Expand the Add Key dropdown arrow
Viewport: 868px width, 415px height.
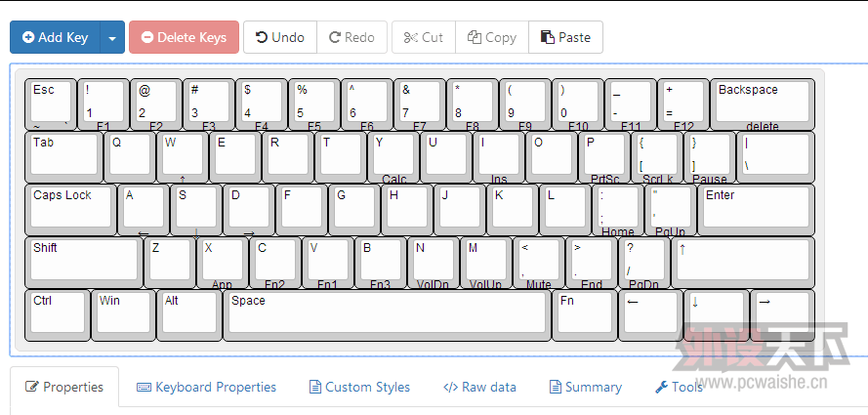click(112, 38)
